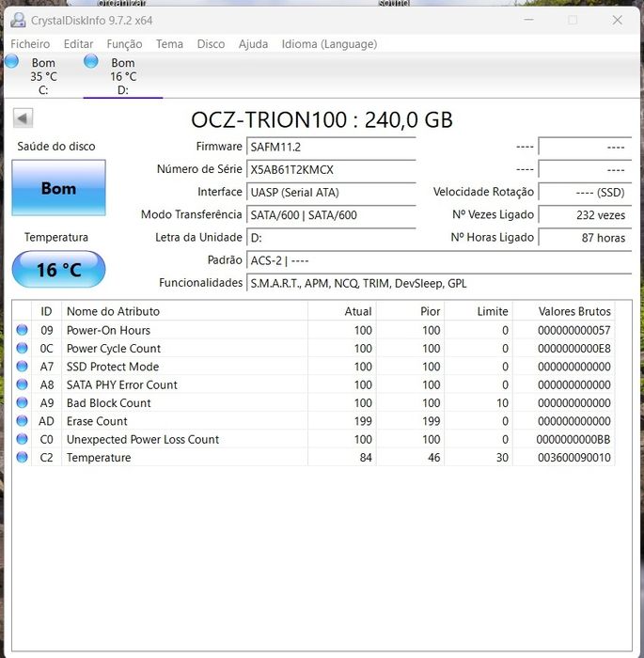The height and width of the screenshot is (658, 644).
Task: Click the Erase Count current value 199
Action: point(363,421)
